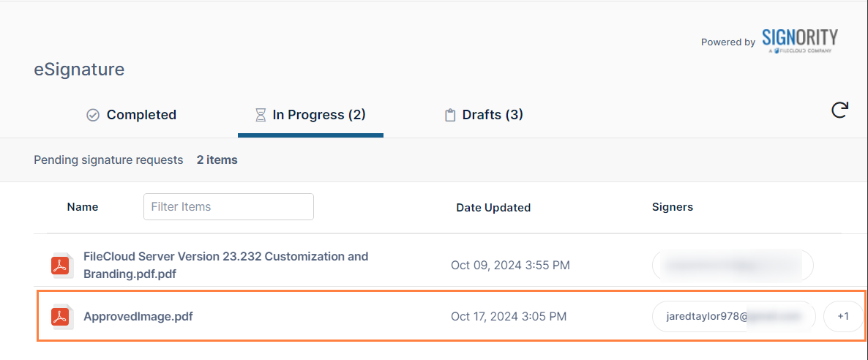Select the In Progress (2) tab
Screen dimensions: 868x360
click(x=318, y=115)
